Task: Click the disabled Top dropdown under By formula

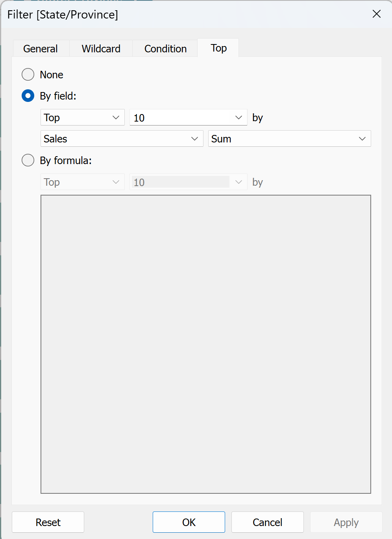Action: (83, 182)
